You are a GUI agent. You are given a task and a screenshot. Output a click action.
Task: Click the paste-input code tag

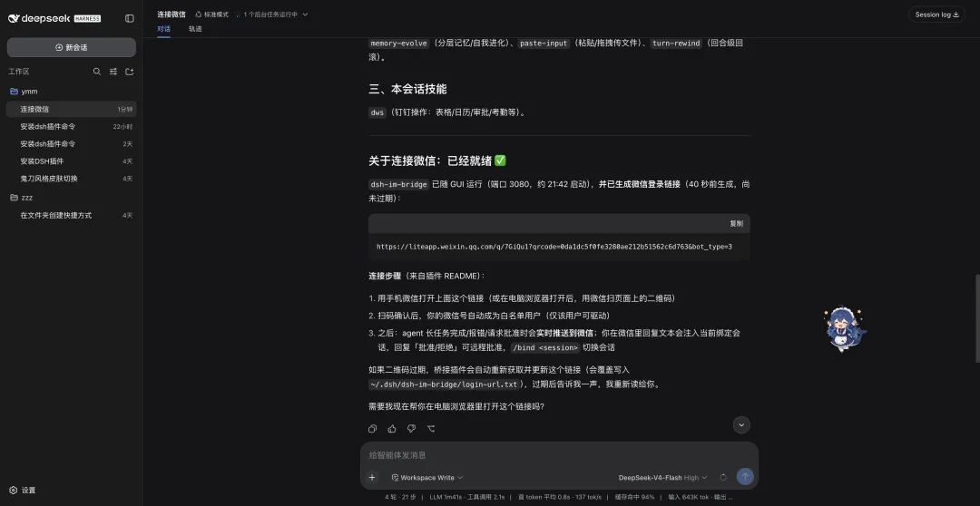coord(544,44)
